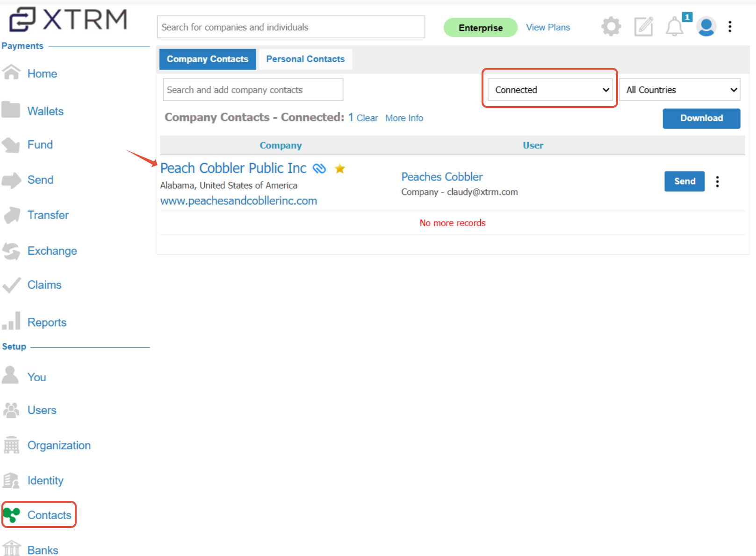756x556 pixels.
Task: Click the Home house icon
Action: [x=11, y=72]
